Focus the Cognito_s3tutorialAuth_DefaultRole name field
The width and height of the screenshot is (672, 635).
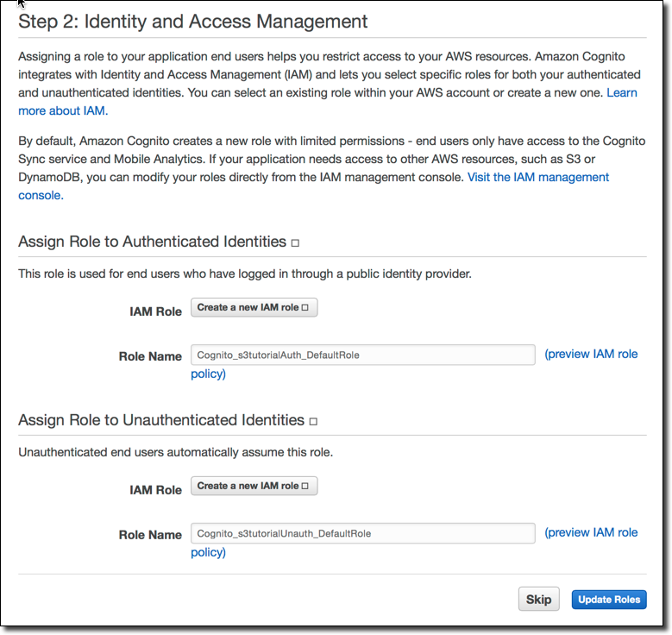pos(363,355)
